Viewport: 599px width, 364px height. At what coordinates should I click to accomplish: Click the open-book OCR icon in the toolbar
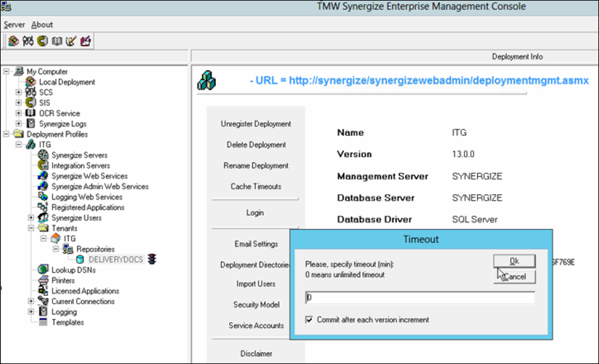(x=57, y=41)
